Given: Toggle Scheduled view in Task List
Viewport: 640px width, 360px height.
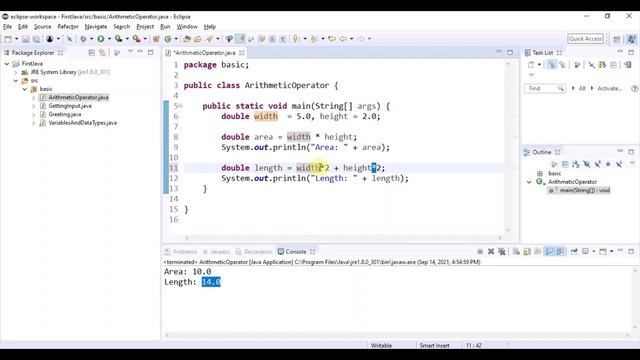Looking at the screenshot, I should tap(563, 65).
